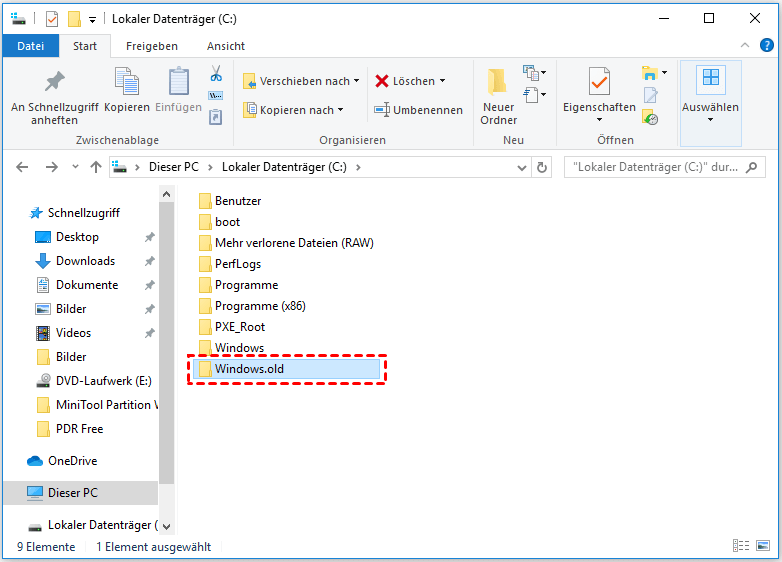Click new folder icon in title bar toolbar
Screen dimensions: 782x562
pos(74,19)
